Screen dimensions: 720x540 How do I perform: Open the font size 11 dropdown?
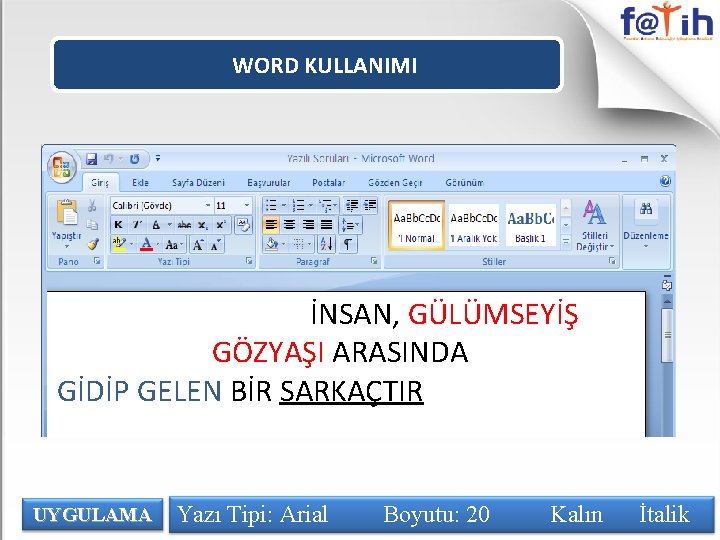coord(247,205)
